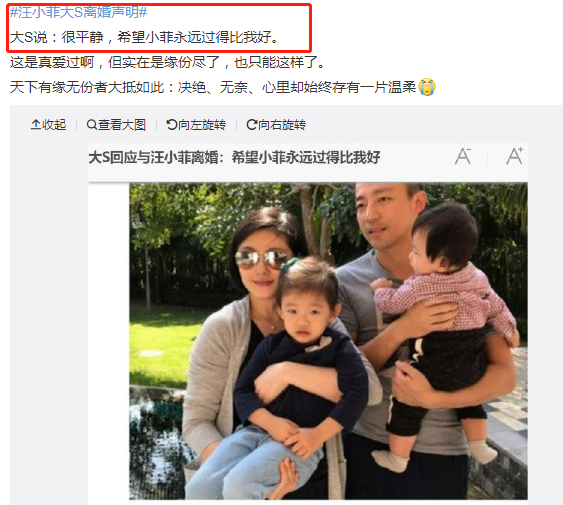Increase font size with the A+ icon

515,156
